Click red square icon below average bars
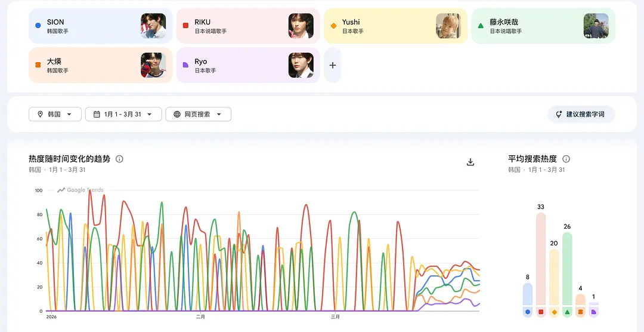Image resolution: width=644 pixels, height=332 pixels. [x=541, y=312]
